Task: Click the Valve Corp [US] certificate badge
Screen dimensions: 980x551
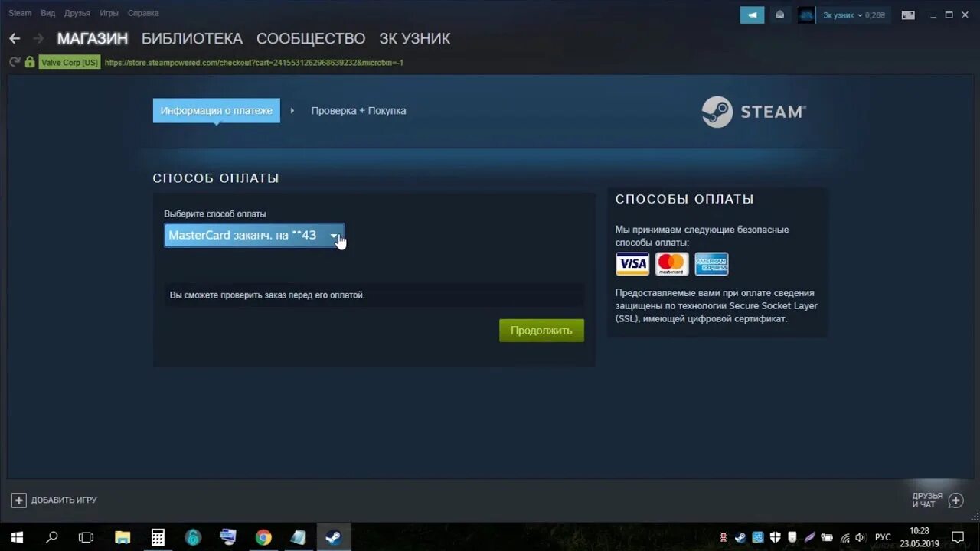Action: [70, 62]
